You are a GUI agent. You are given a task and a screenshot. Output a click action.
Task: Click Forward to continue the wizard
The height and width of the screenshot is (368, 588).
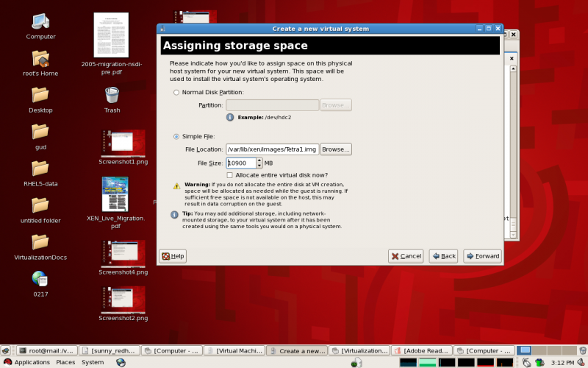pos(483,256)
